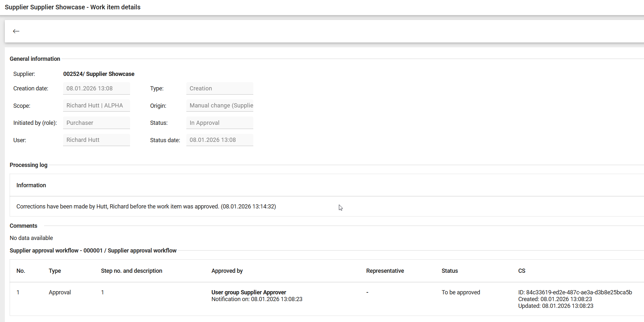Screen dimensions: 644x322
Task: Click the Initiated by (role) Purchaser field
Action: [96, 123]
